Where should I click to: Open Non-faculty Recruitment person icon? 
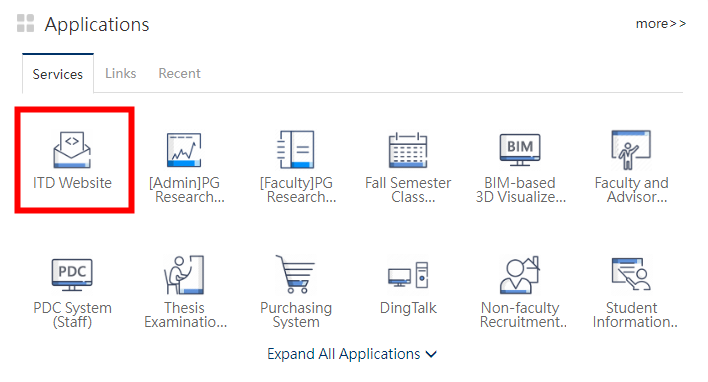(x=520, y=275)
